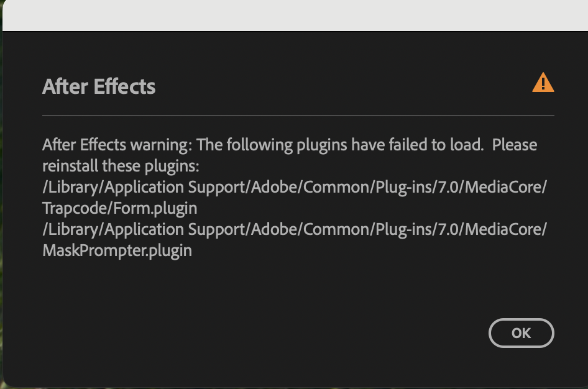Click the "MaskPrompter.plugin" file name text
This screenshot has width=588, height=389.
117,250
